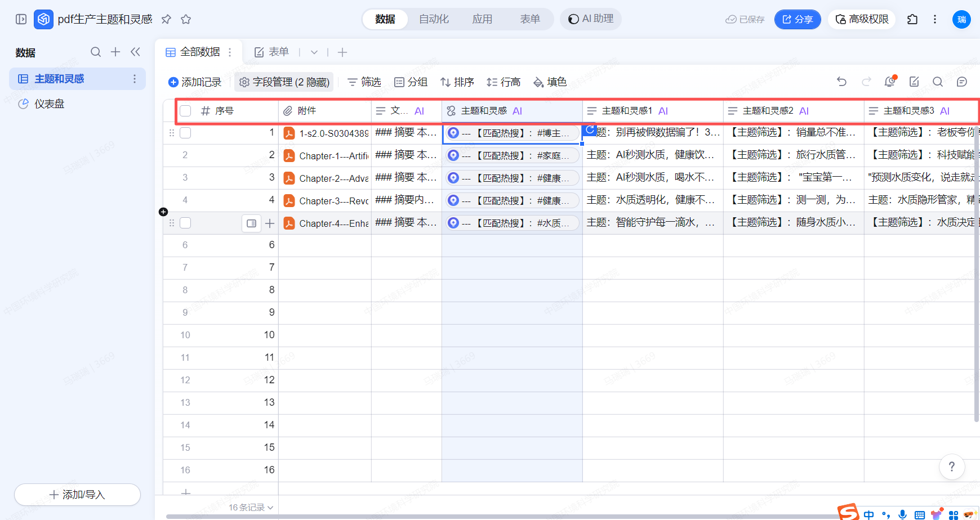Select the Chapter-4 row checkbox
This screenshot has height=520, width=980.
pyautogui.click(x=185, y=223)
